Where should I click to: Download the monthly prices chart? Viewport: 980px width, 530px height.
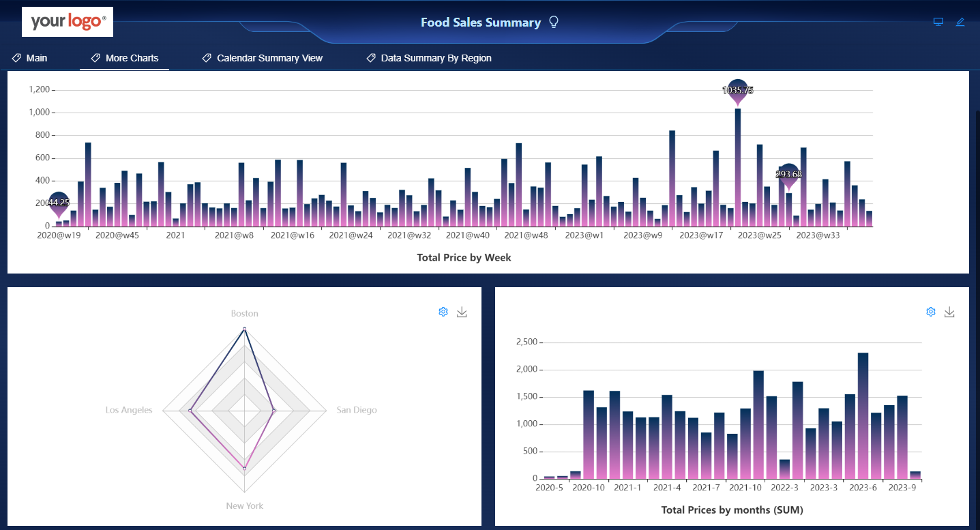[949, 312]
